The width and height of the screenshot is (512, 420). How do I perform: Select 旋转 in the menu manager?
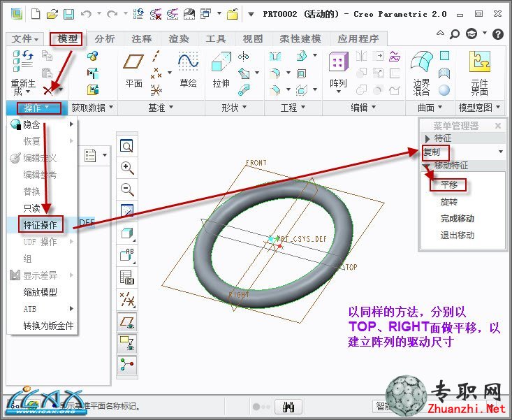click(x=449, y=202)
